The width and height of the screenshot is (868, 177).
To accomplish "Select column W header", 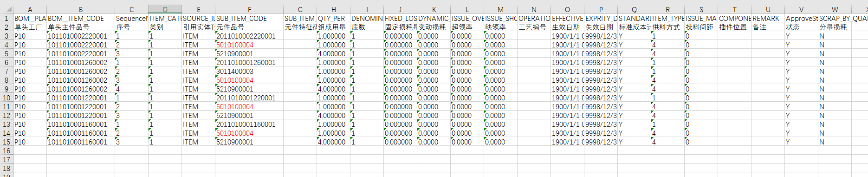I will (835, 9).
